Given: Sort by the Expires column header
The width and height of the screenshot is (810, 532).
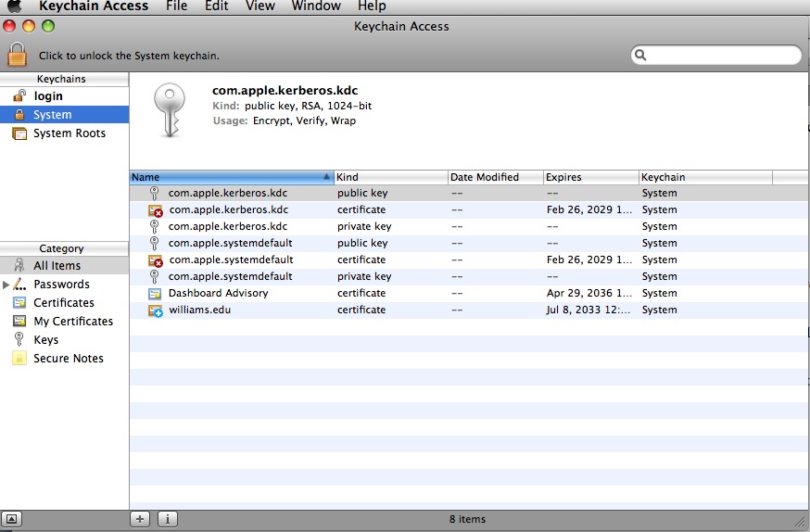Looking at the screenshot, I should tap(591, 177).
